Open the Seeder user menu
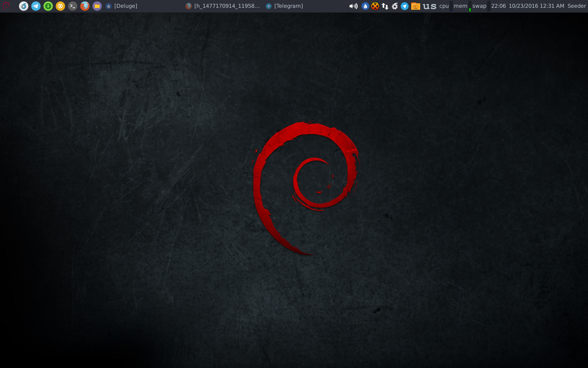This screenshot has width=588, height=368. [x=577, y=6]
